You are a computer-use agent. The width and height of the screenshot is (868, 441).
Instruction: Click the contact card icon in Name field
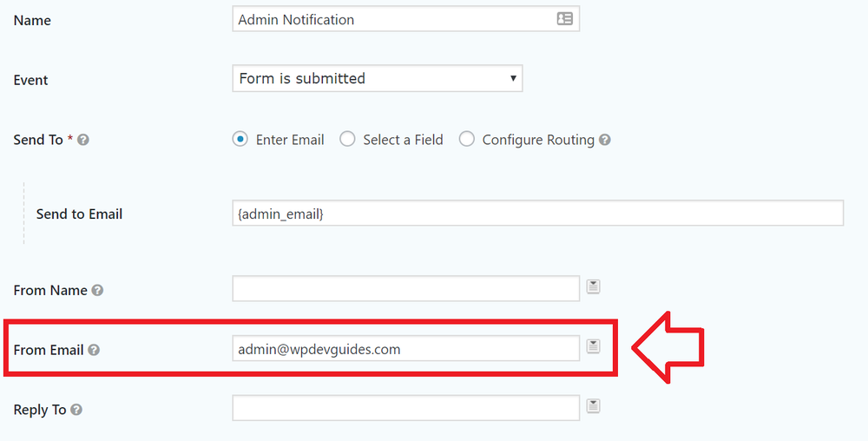564,19
